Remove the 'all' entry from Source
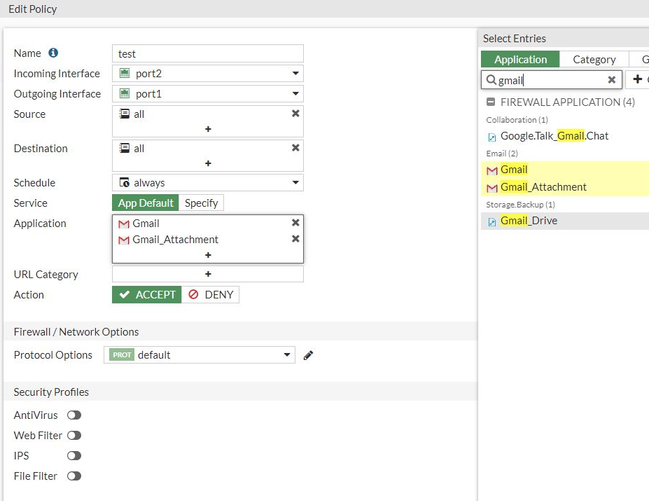 [x=295, y=114]
